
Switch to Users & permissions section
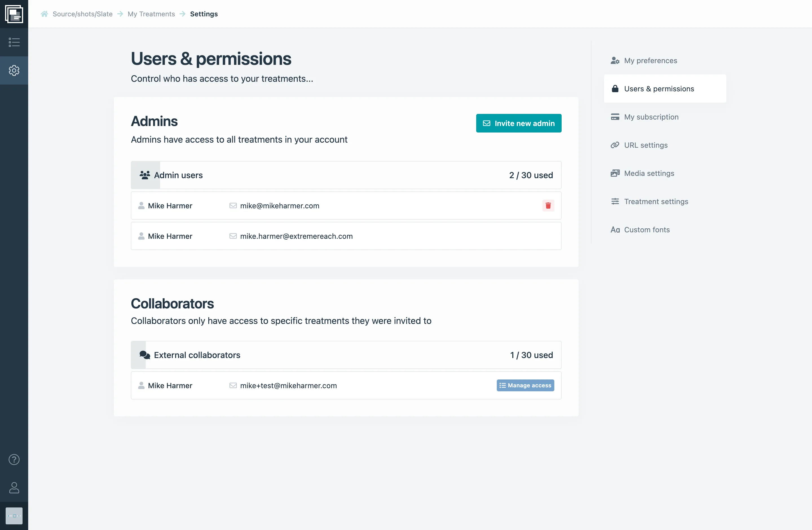659,89
